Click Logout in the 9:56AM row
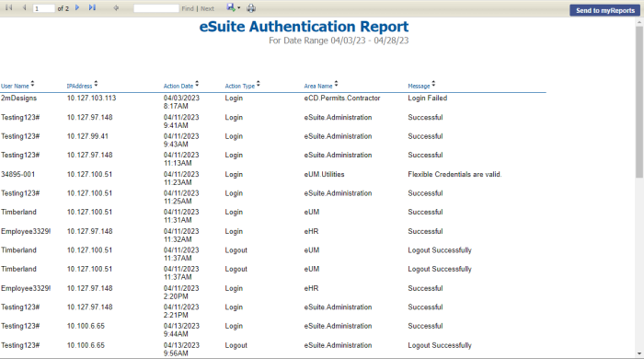The image size is (644, 359). coord(236,345)
